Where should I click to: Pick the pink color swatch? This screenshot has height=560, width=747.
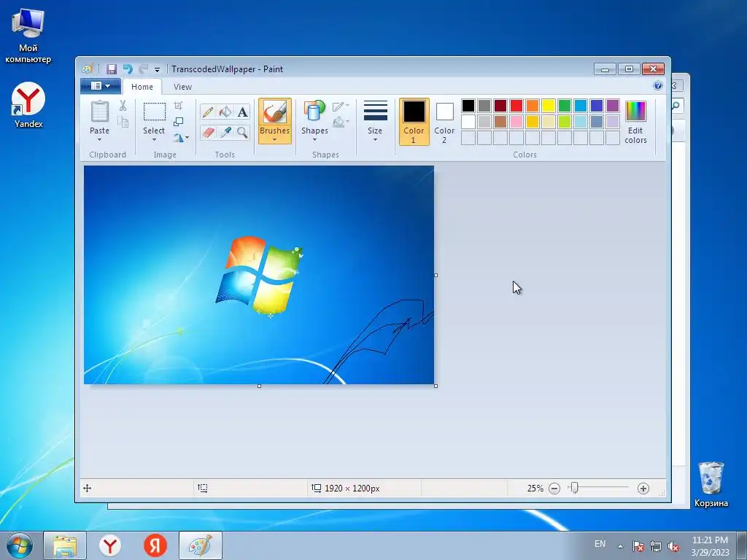tap(516, 122)
